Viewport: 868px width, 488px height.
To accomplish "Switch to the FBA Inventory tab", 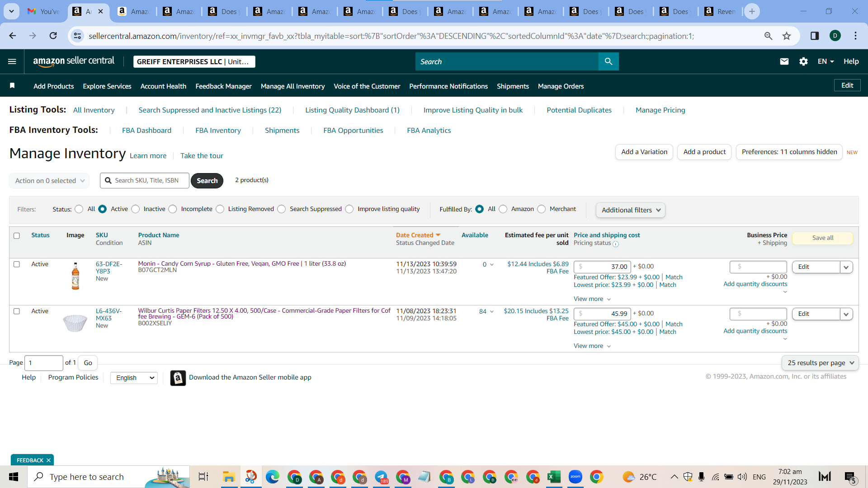I will [218, 131].
